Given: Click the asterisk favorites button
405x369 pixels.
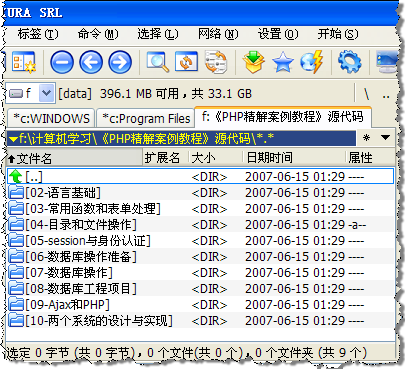Looking at the screenshot, I should point(367,138).
